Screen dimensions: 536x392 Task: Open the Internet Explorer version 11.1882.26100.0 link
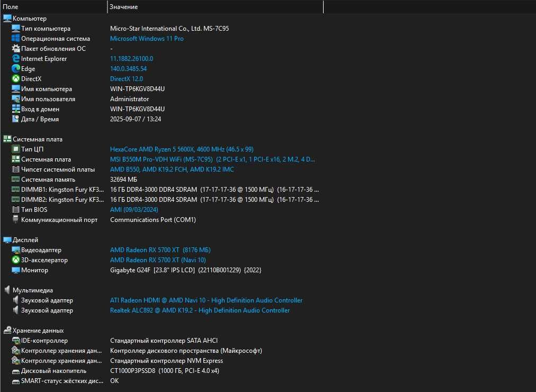point(131,59)
